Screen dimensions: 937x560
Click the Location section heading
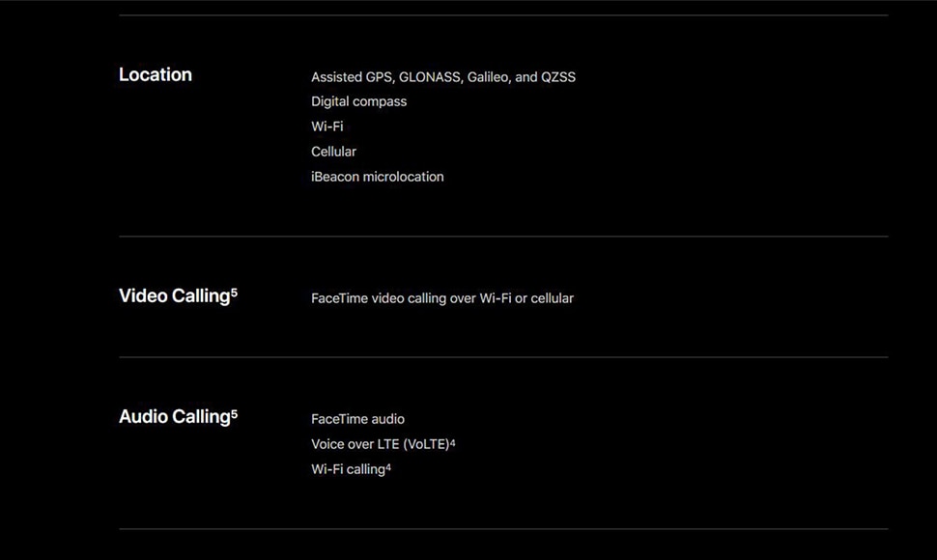[156, 74]
